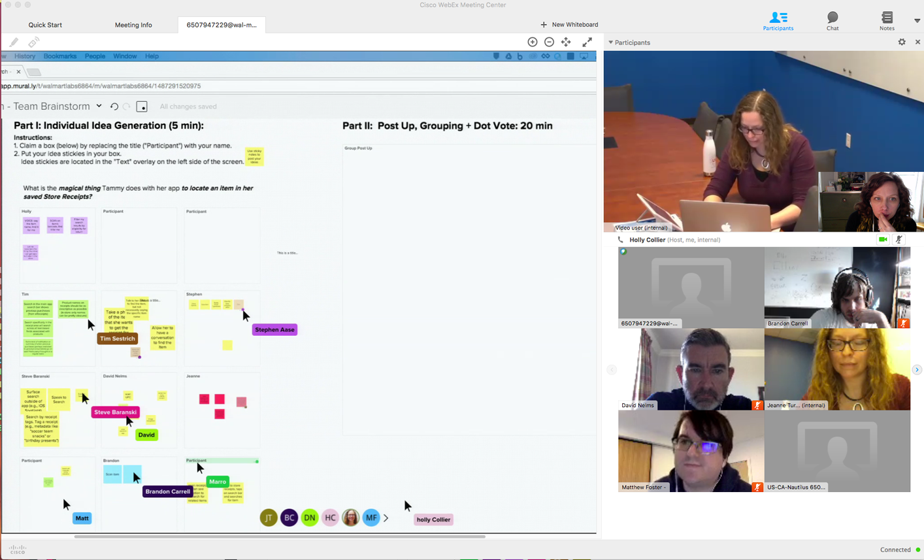Viewport: 924px width, 560px height.
Task: Open the Notes panel icon
Action: [887, 21]
